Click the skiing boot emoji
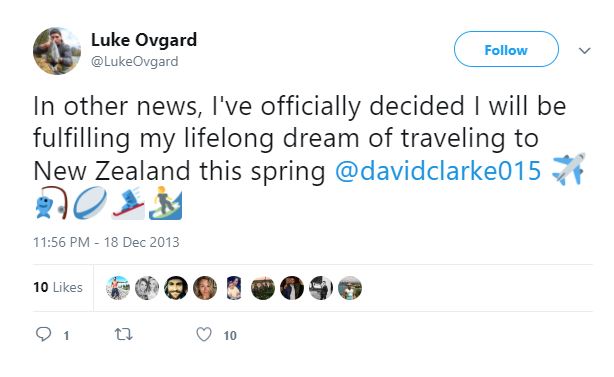This screenshot has width=614, height=377. tap(128, 202)
